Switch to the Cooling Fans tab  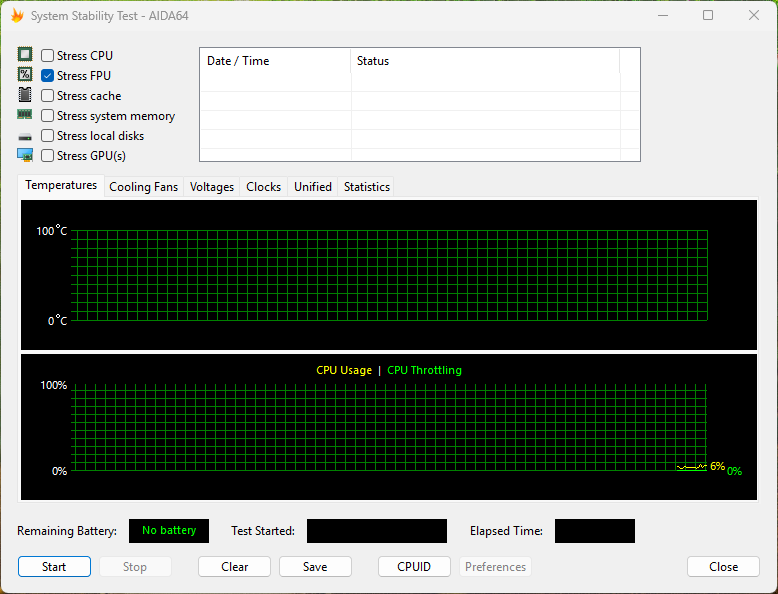[x=143, y=187]
